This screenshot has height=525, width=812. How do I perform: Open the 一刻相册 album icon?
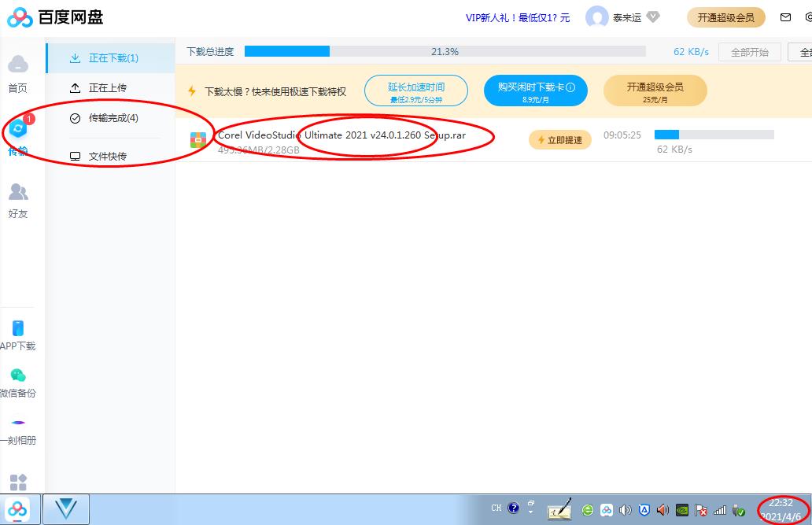(x=18, y=423)
